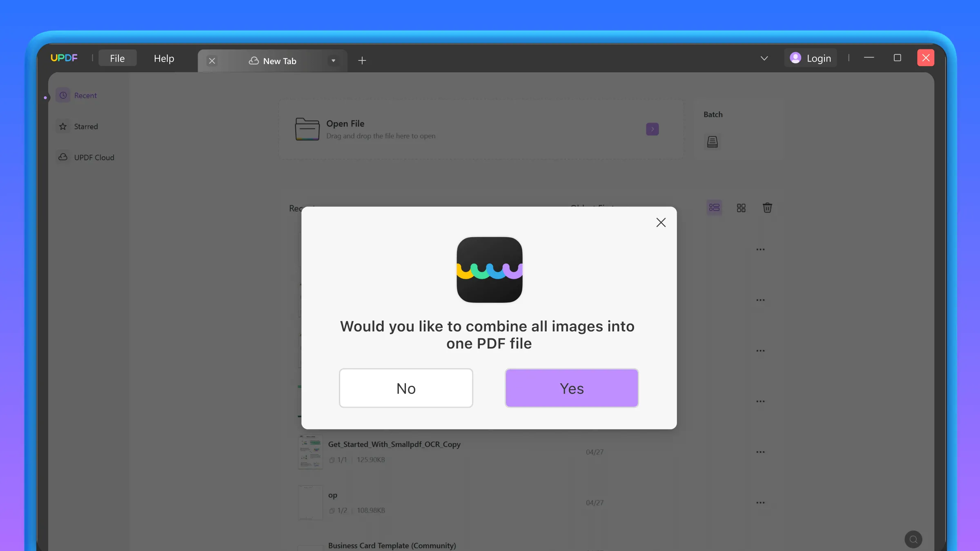Click the purple Open File arrow button

[x=653, y=129]
